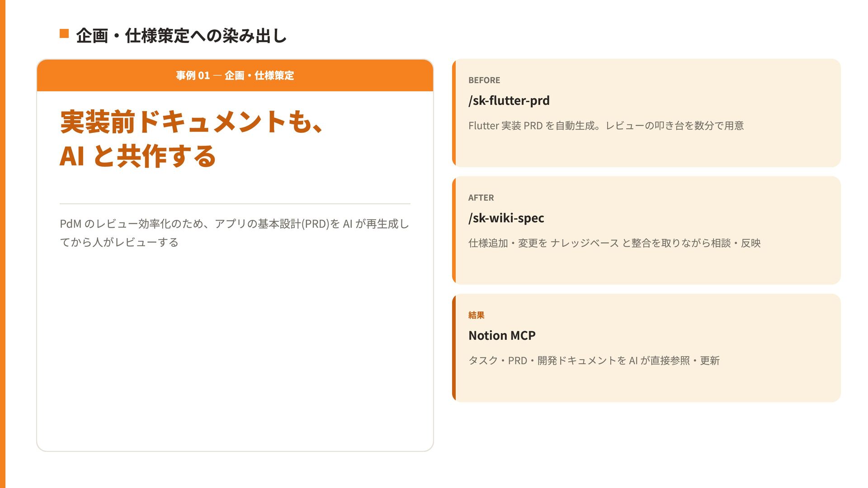This screenshot has width=868, height=488.
Task: Click the /sk-flutter-prd command title
Action: point(509,100)
